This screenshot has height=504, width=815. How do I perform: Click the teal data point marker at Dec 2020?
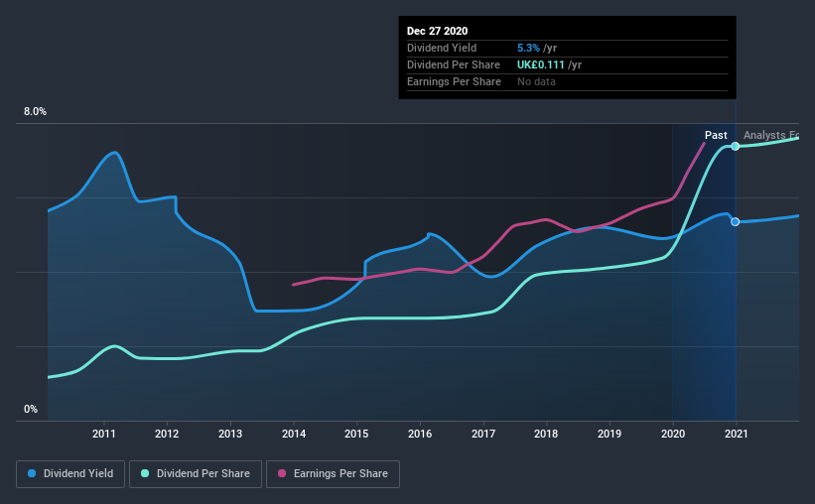click(735, 146)
